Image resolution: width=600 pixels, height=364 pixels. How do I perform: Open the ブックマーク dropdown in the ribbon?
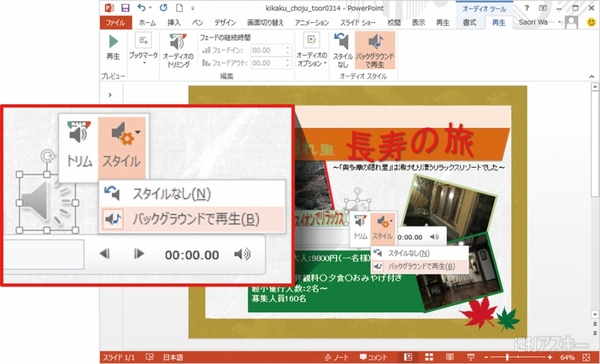[143, 49]
